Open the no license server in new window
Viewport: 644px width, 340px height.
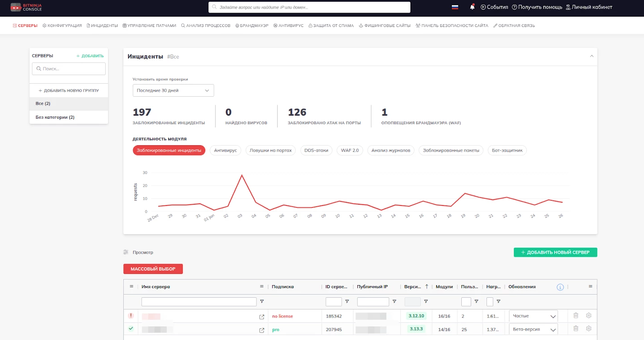pos(262,317)
